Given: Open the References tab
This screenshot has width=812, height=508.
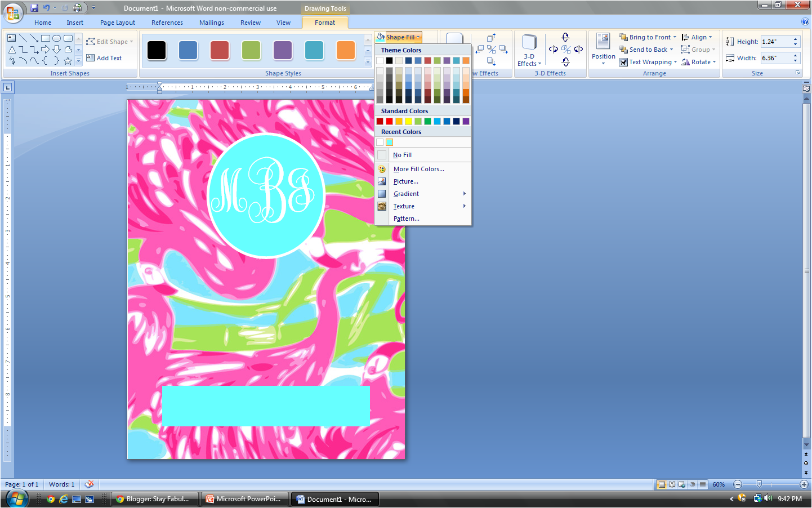Looking at the screenshot, I should tap(167, 23).
